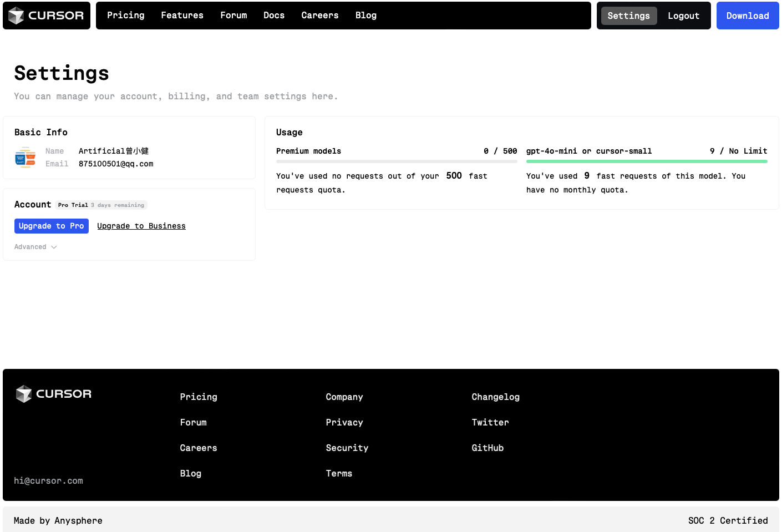This screenshot has height=532, width=782.
Task: Click the Cursor logo in header
Action: [47, 16]
